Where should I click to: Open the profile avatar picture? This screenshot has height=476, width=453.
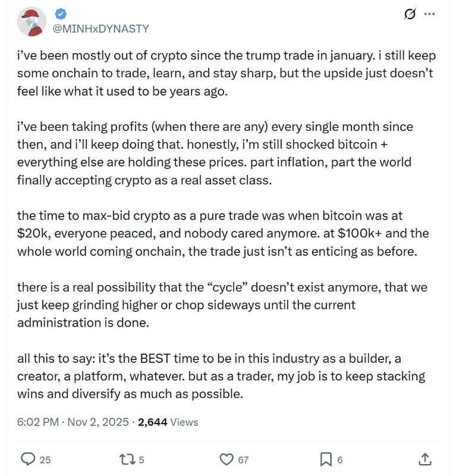coord(32,22)
